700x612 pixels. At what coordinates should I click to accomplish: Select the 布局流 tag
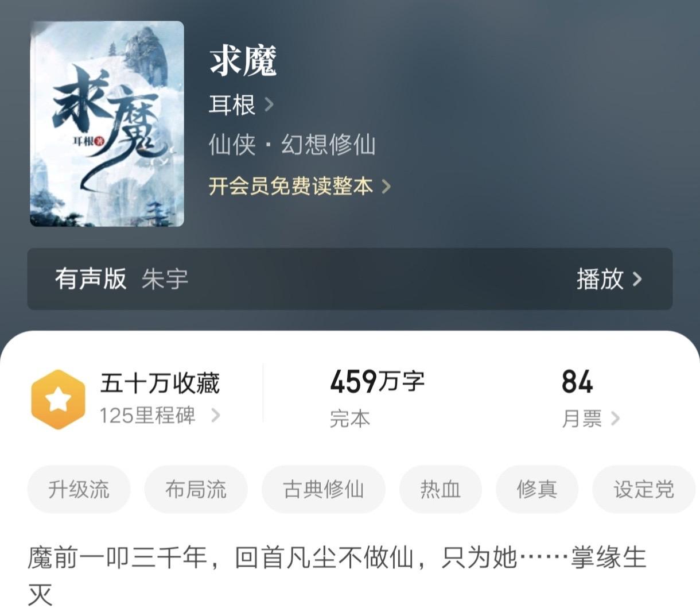point(196,489)
